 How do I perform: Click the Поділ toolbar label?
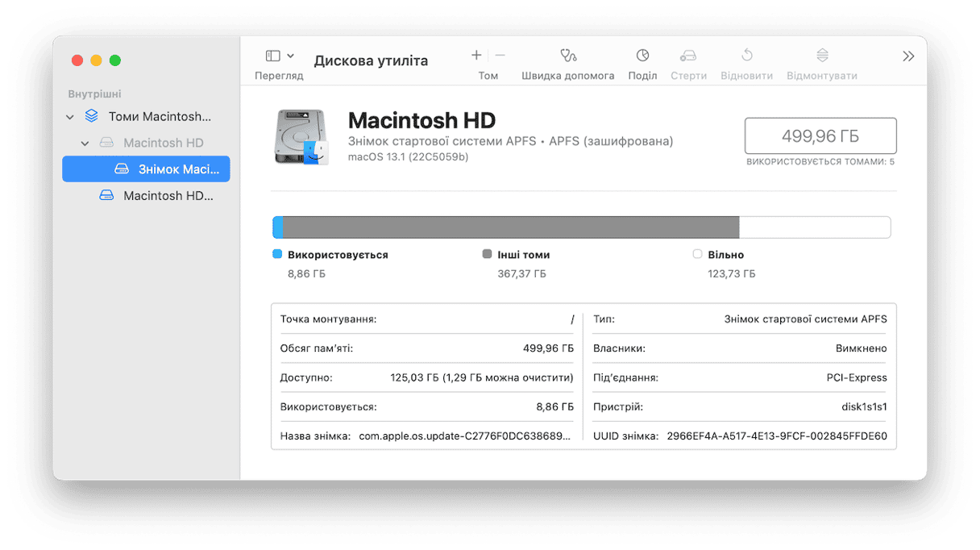[x=642, y=76]
